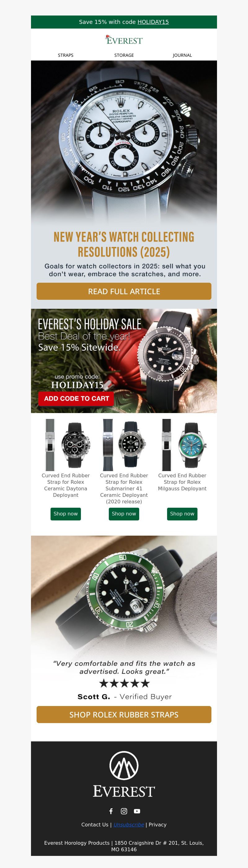Click the Unsubscribe link

[129, 824]
